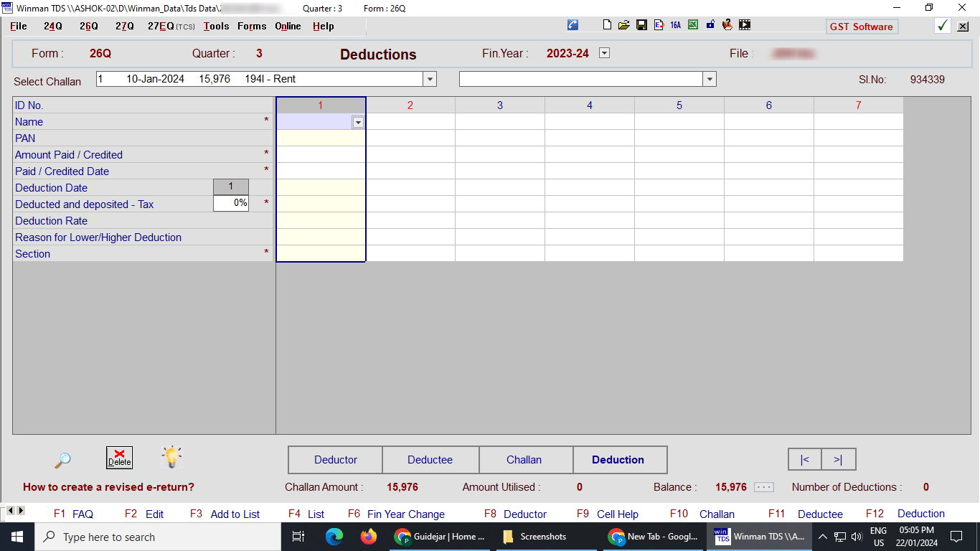
Task: Expand the Select Challan dropdown list
Action: [428, 79]
